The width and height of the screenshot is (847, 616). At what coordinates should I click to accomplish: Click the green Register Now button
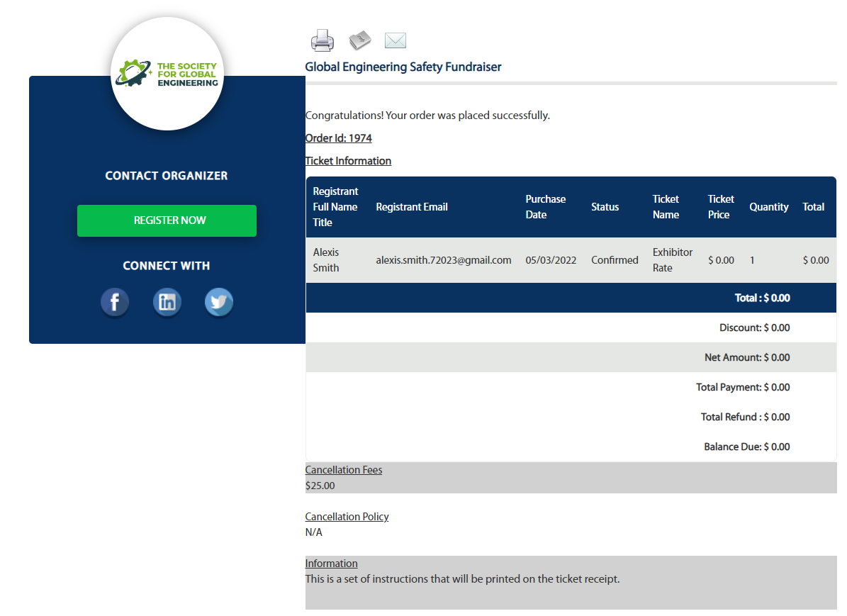167,220
